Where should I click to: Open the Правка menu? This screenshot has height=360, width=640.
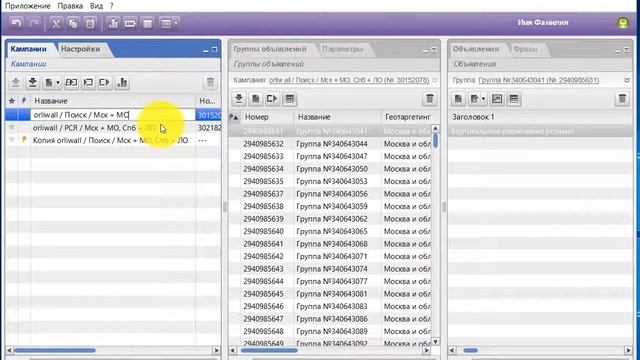tap(70, 6)
